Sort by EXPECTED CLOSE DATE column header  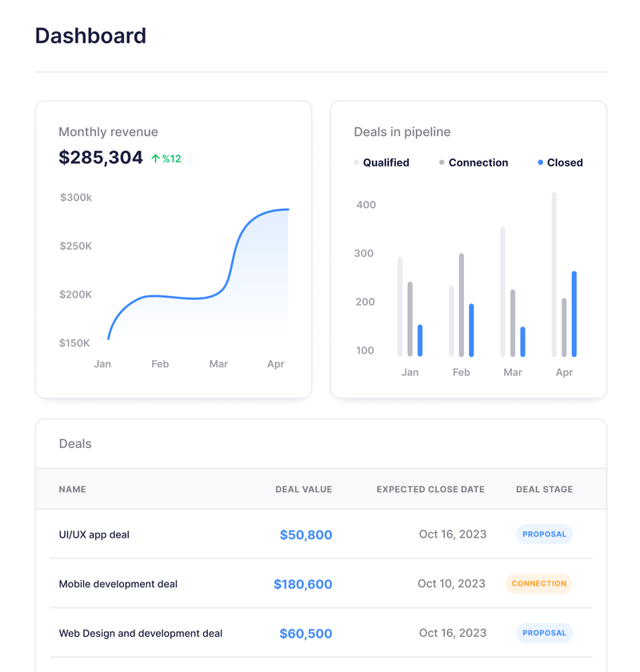[x=430, y=490]
